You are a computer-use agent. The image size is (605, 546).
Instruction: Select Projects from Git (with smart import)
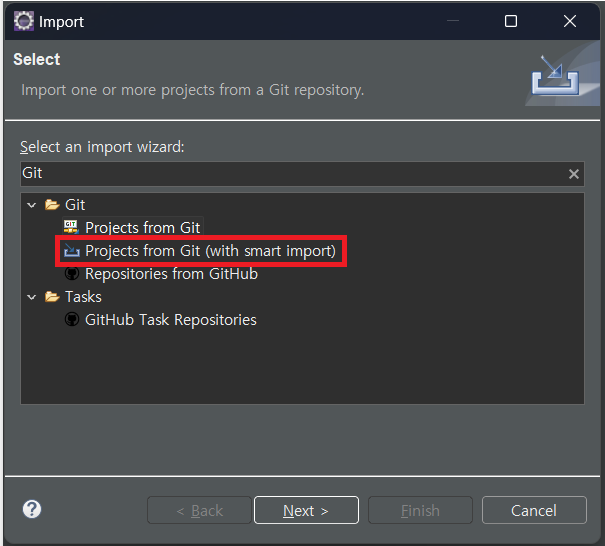click(x=210, y=251)
